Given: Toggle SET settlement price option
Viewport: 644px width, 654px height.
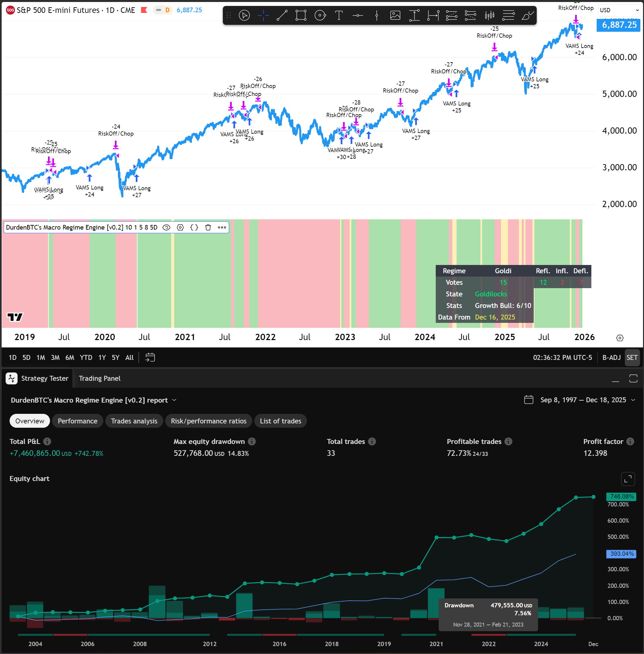Looking at the screenshot, I should [631, 357].
